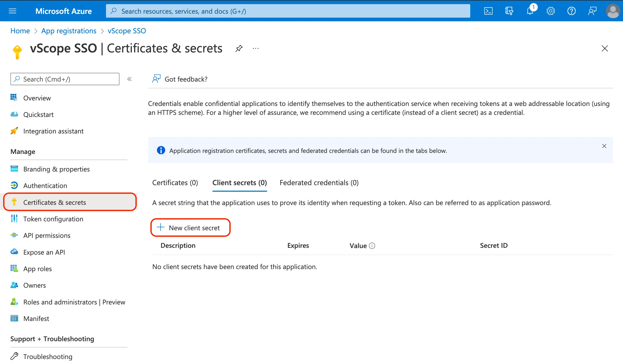The height and width of the screenshot is (364, 623).
Task: Click the Feedback icon in top bar
Action: (x=592, y=11)
